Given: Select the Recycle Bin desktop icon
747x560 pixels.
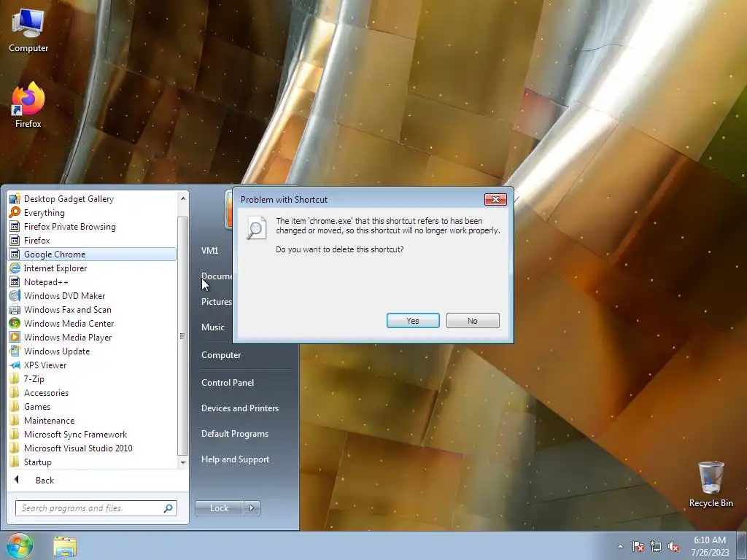Looking at the screenshot, I should 711,484.
